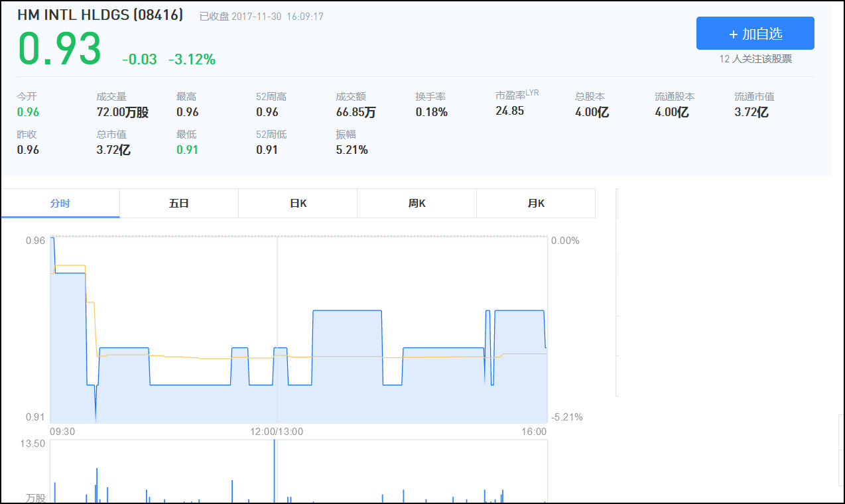The image size is (845, 504).
Task: Click the 换手率 0.18% turnover value
Action: click(x=432, y=112)
